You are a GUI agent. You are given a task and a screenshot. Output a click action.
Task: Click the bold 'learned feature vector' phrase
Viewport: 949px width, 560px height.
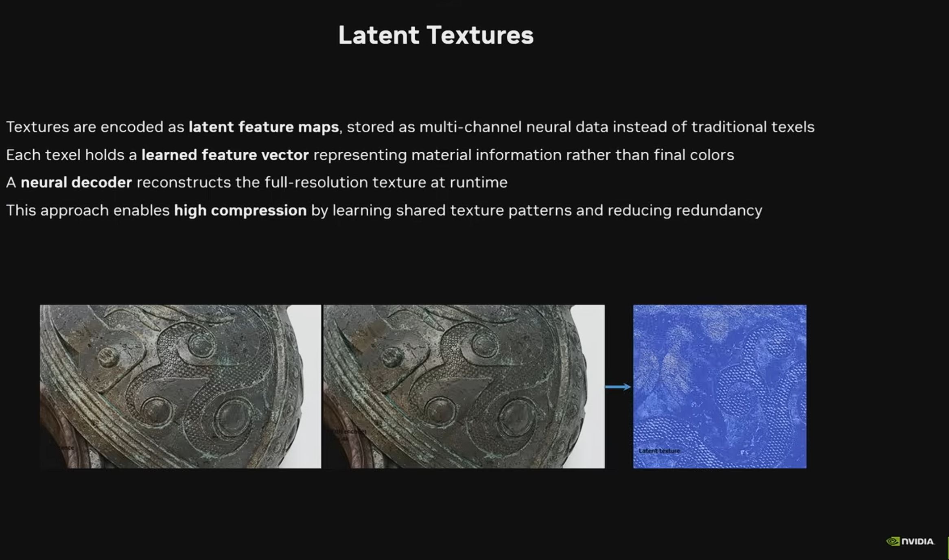(225, 155)
